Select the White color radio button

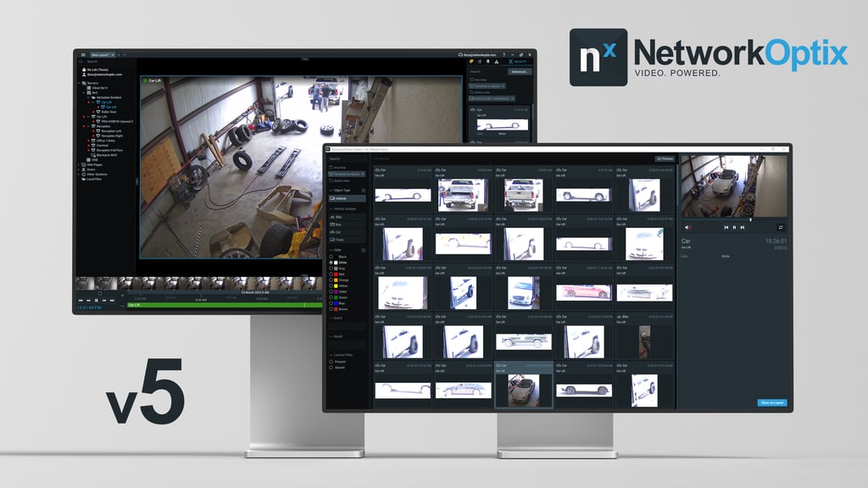point(331,263)
